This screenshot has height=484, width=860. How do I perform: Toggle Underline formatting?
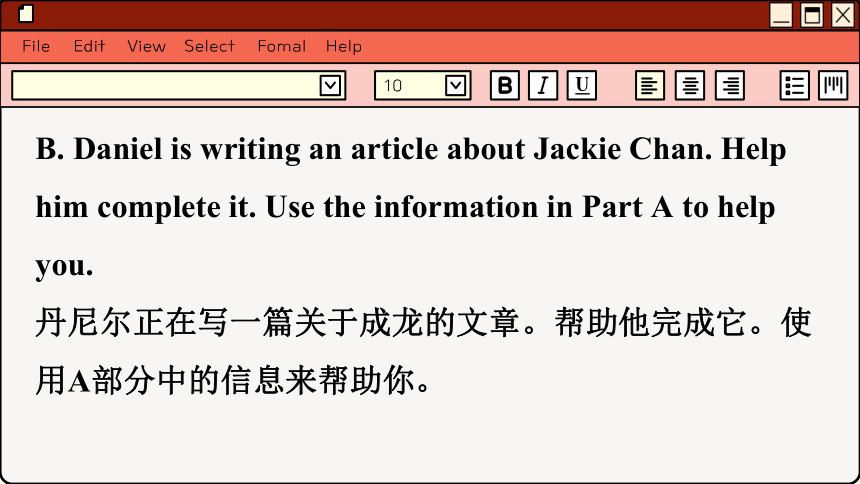coord(582,85)
